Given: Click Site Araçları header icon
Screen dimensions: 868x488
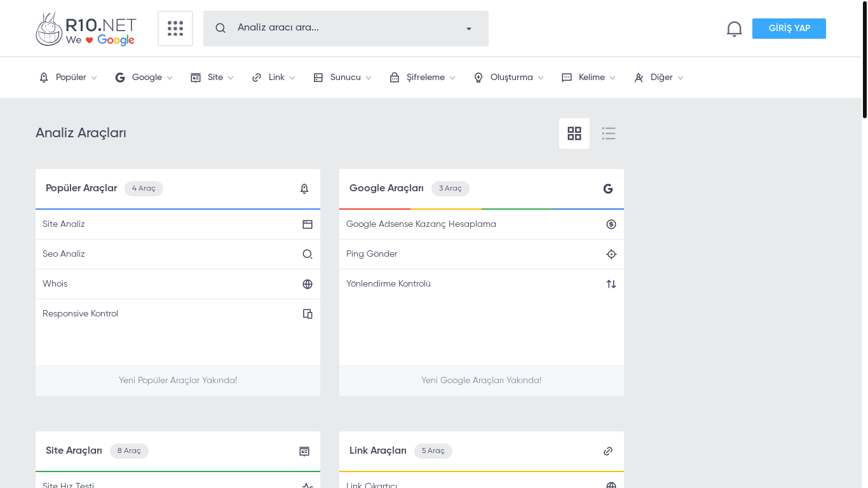Looking at the screenshot, I should pyautogui.click(x=304, y=451).
